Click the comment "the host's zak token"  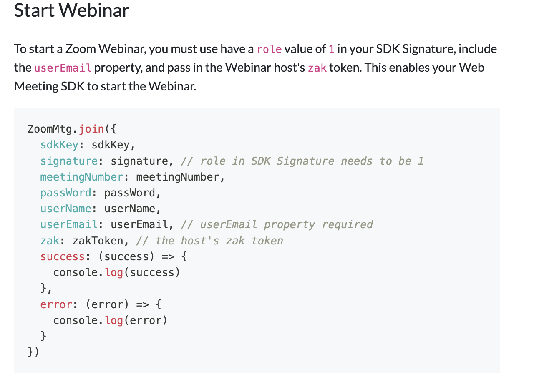210,241
